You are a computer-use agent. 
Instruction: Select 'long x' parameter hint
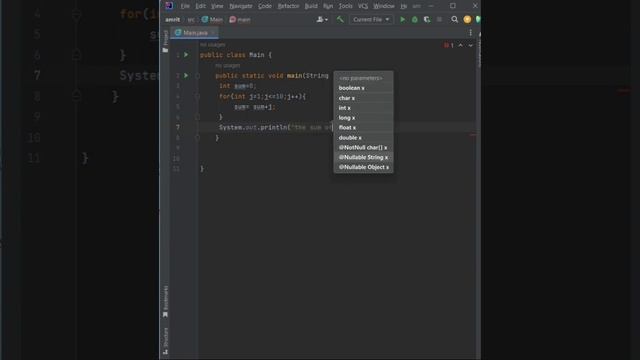point(364,118)
